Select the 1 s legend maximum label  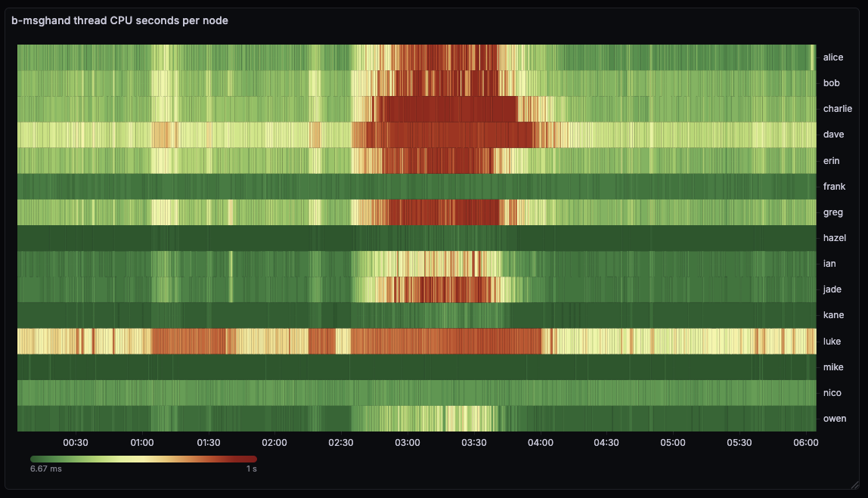pyautogui.click(x=250, y=469)
